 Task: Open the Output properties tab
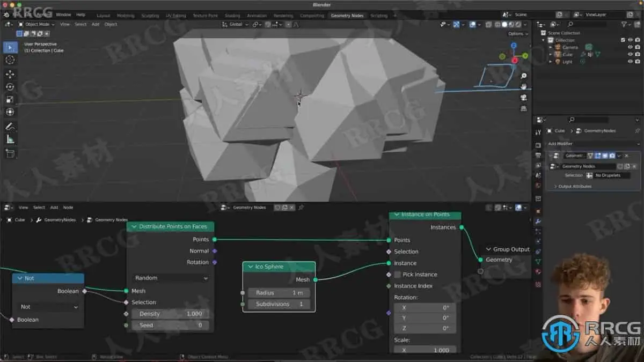pyautogui.click(x=538, y=155)
